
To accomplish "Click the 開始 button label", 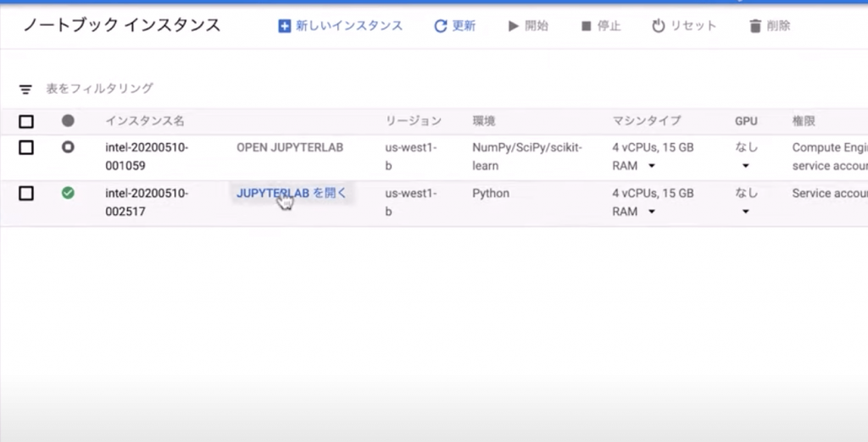I will tap(536, 26).
